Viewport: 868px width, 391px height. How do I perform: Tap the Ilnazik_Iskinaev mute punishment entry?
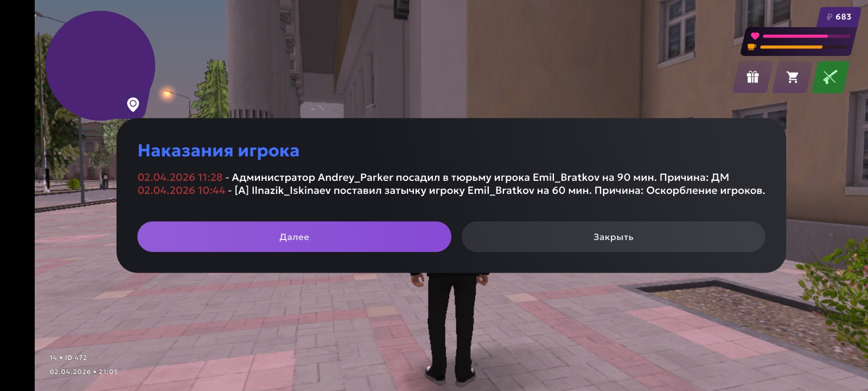point(451,191)
